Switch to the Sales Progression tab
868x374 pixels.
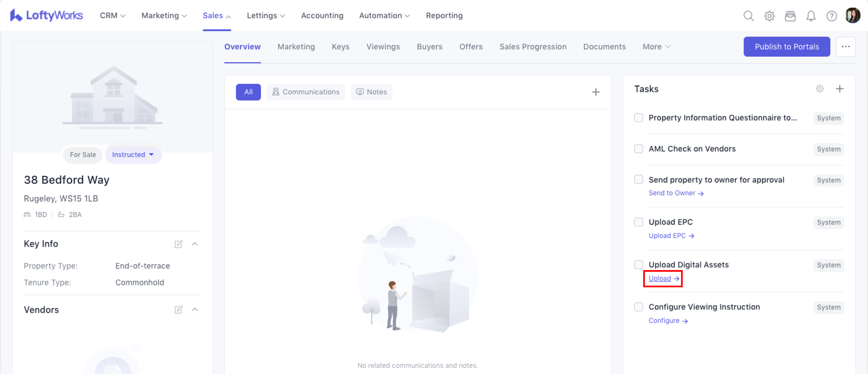(533, 47)
